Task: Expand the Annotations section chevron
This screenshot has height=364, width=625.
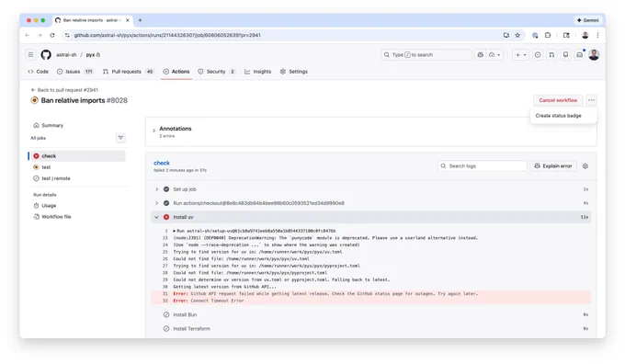Action: (x=153, y=131)
